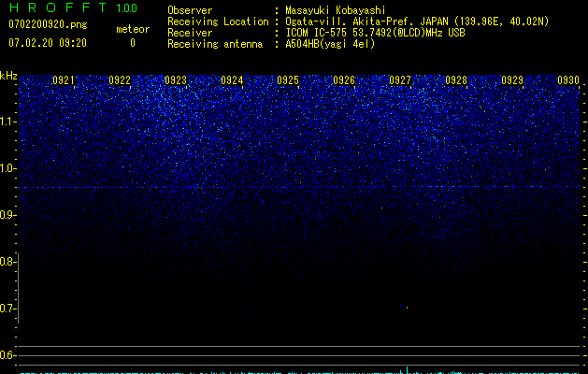The width and height of the screenshot is (588, 374).
Task: Click the date stamp 07.02.20 09:20
Action: (48, 43)
